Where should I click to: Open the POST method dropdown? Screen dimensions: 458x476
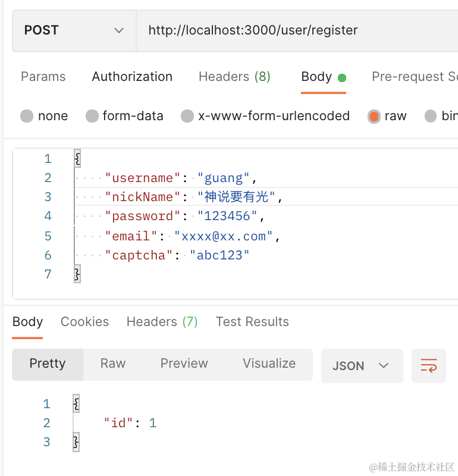pyautogui.click(x=74, y=30)
